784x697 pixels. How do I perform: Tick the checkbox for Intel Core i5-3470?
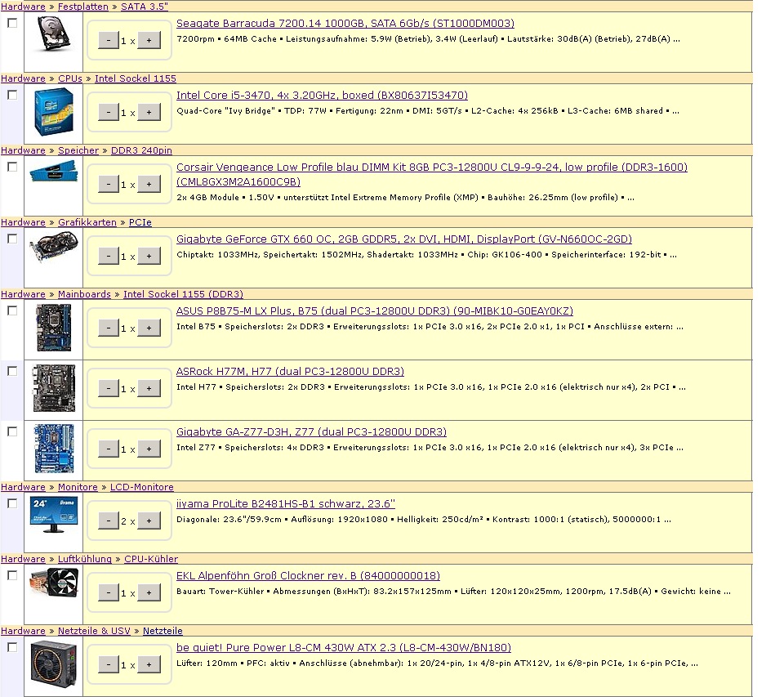pos(12,95)
